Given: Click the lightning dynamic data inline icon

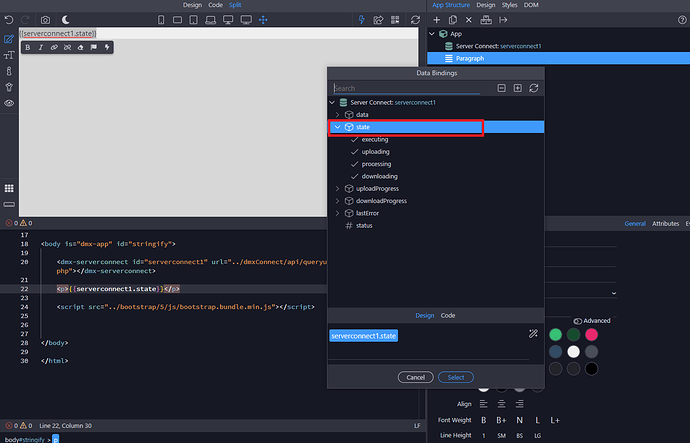Looking at the screenshot, I should [107, 48].
